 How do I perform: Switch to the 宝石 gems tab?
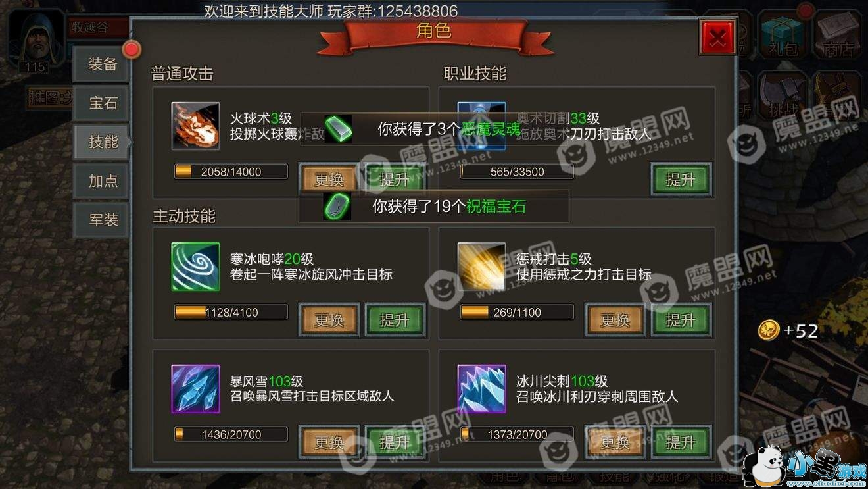click(x=103, y=103)
